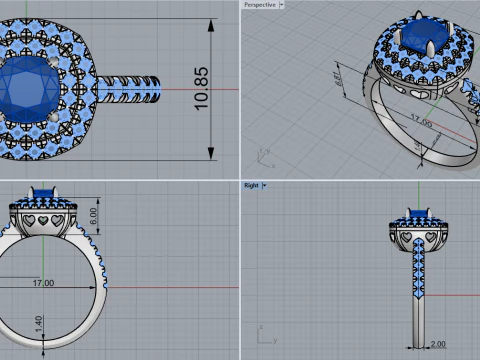Select the 6.00 height dimension text
Screen dimensions: 480x360
pos(93,216)
